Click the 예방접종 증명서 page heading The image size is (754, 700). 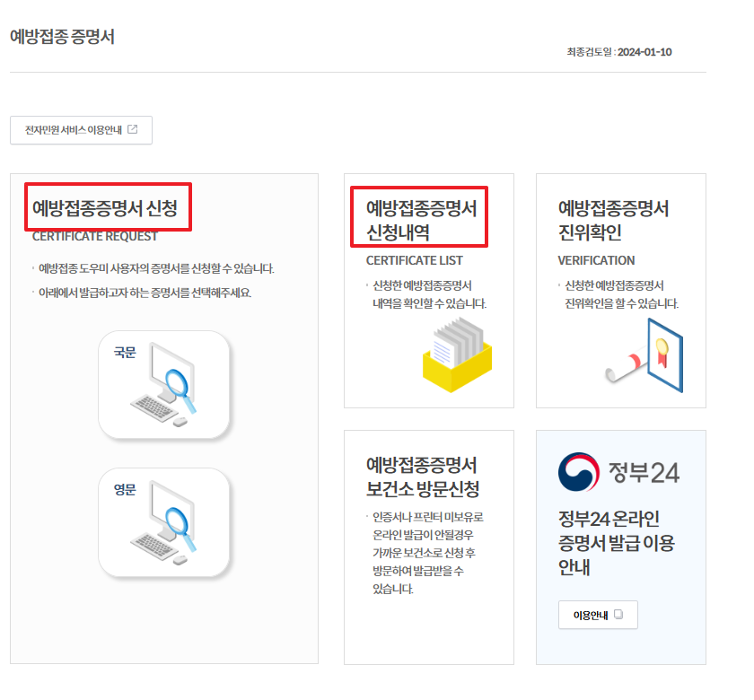tap(63, 37)
